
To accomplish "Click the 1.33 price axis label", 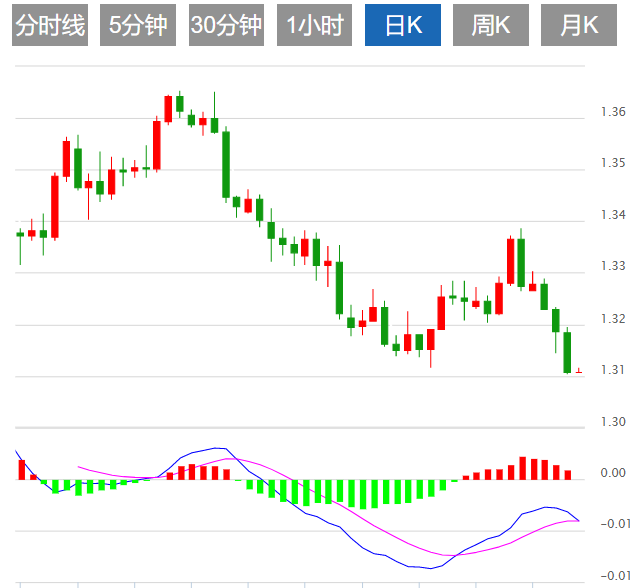I will 613,267.
